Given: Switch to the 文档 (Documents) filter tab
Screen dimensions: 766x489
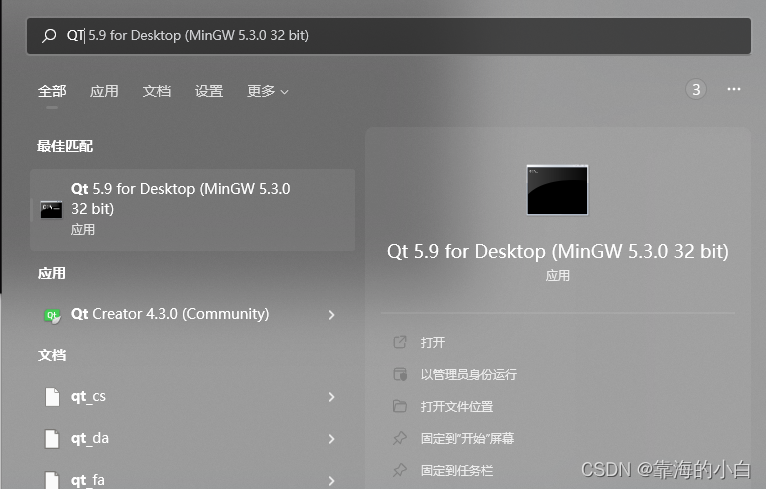Looking at the screenshot, I should click(x=157, y=91).
